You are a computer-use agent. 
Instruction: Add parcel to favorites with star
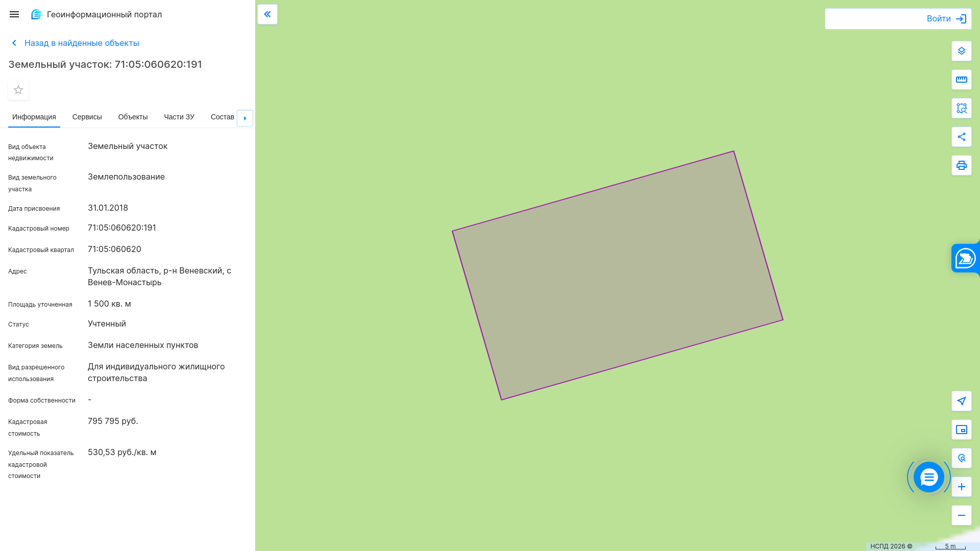18,90
